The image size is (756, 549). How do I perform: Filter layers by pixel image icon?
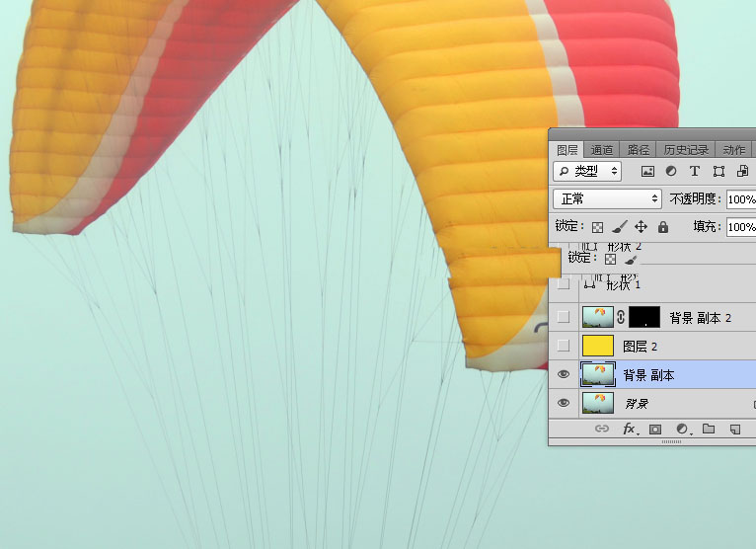(x=647, y=172)
